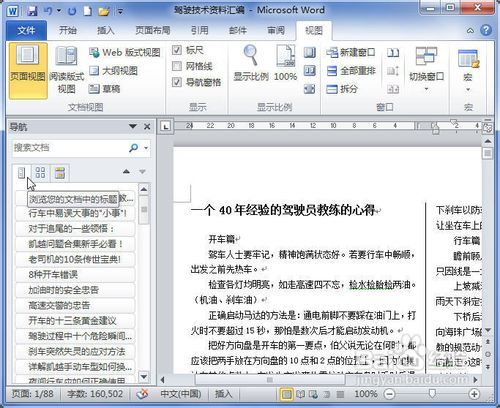Image resolution: width=500 pixels, height=408 pixels.
Task: Click the Save icon in Quick Access Toolbar
Action: pos(32,11)
